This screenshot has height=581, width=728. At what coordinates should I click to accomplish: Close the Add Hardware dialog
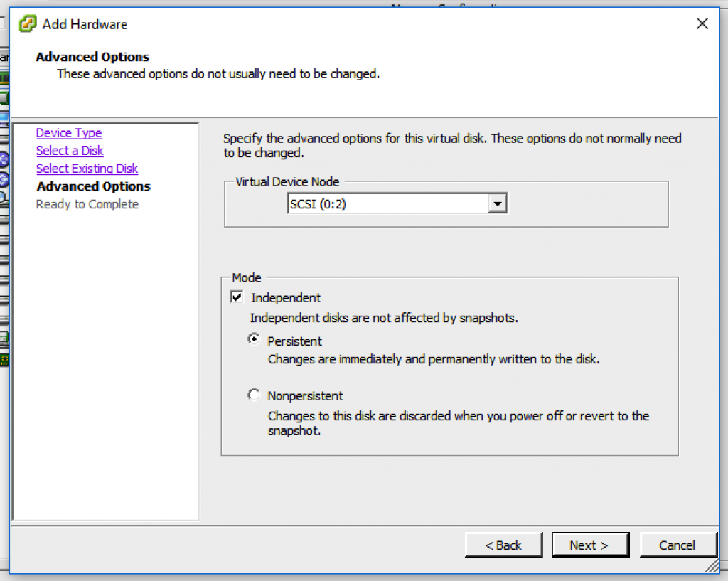tap(702, 23)
